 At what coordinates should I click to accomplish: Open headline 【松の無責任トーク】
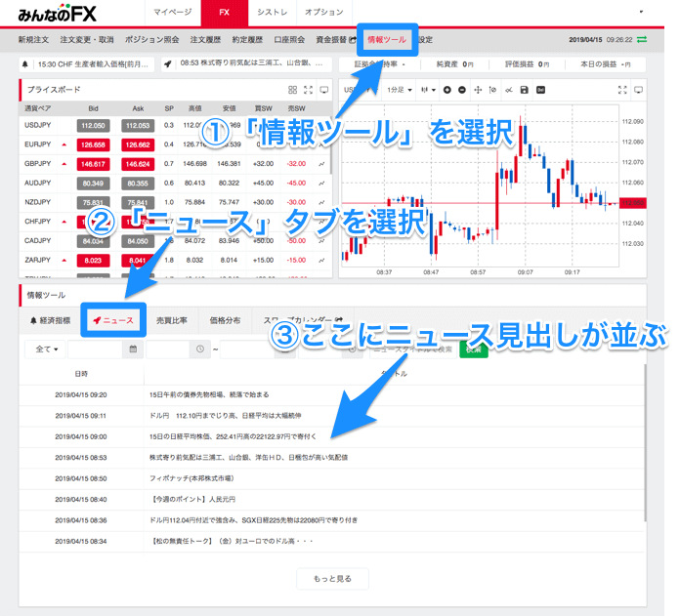pyautogui.click(x=232, y=541)
